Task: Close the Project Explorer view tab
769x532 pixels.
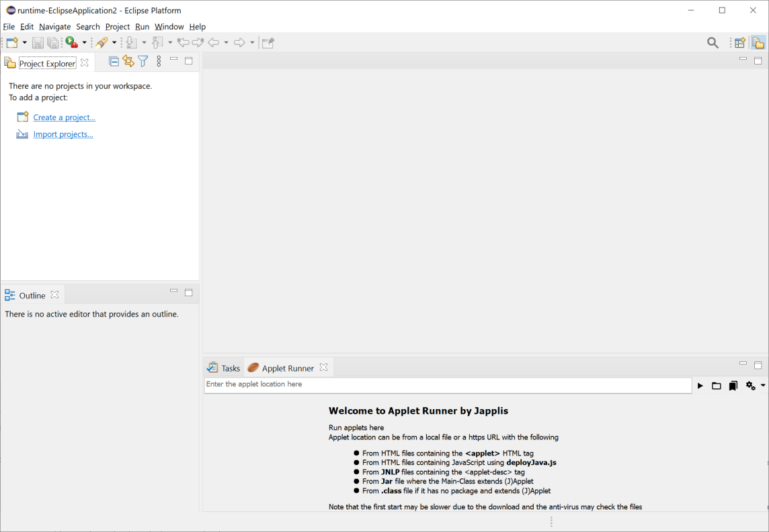Action: pyautogui.click(x=84, y=62)
